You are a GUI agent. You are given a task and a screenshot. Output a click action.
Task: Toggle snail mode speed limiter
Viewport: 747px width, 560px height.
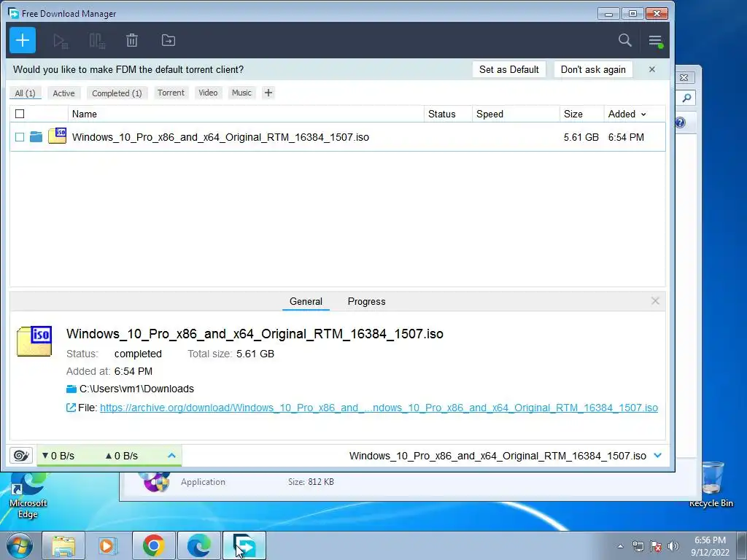click(x=21, y=456)
